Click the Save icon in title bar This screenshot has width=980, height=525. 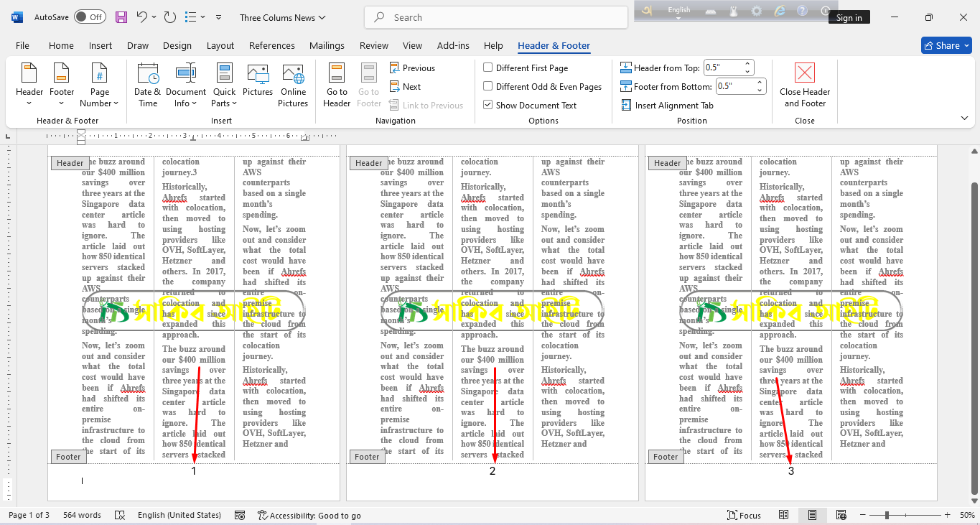pyautogui.click(x=121, y=17)
